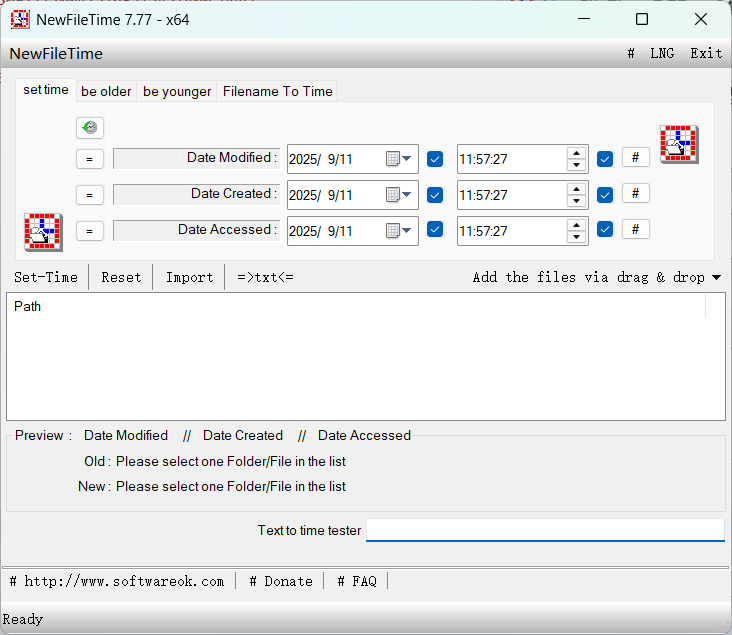Toggle the Date Created time checkbox

pyautogui.click(x=605, y=194)
